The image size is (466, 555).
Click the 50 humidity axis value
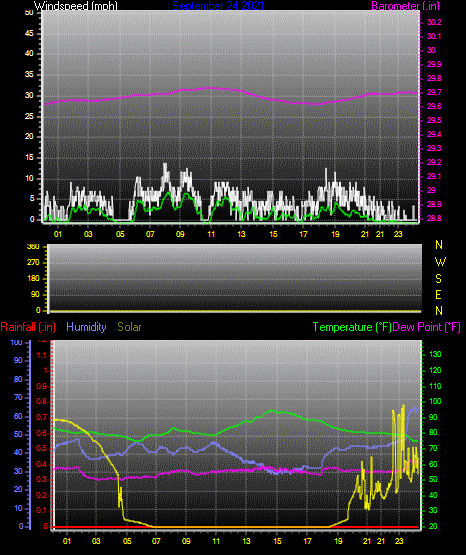pyautogui.click(x=18, y=434)
